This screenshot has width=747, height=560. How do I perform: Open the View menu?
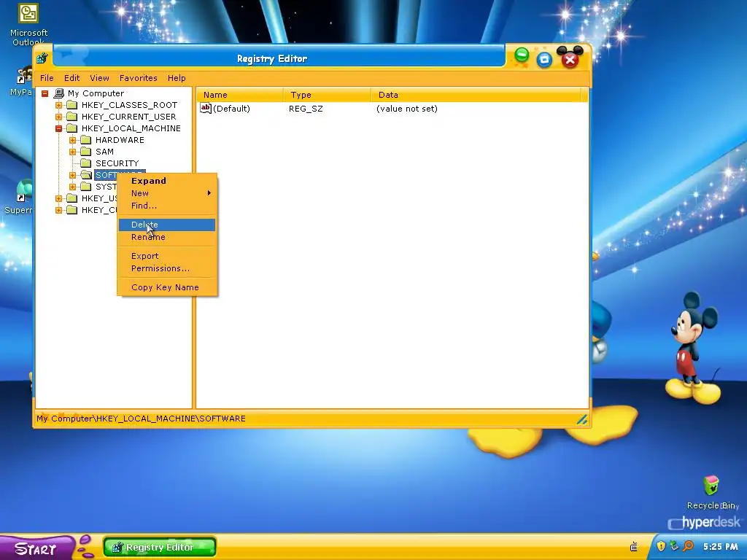(x=99, y=78)
